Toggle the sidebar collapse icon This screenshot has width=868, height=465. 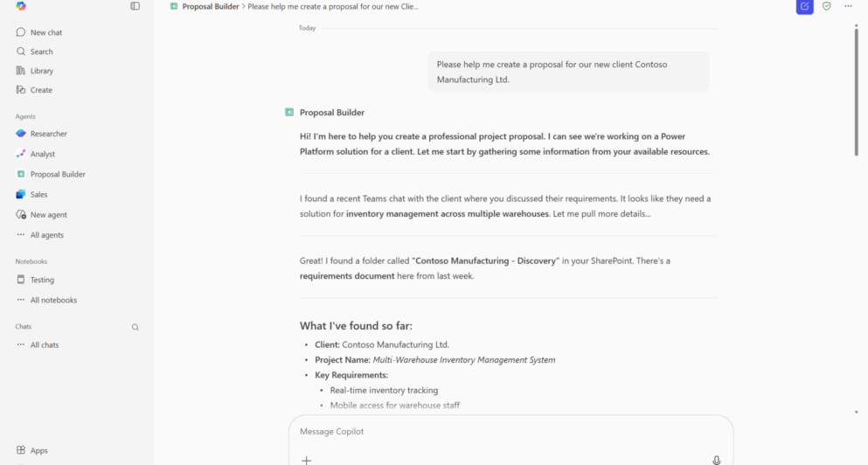(135, 6)
